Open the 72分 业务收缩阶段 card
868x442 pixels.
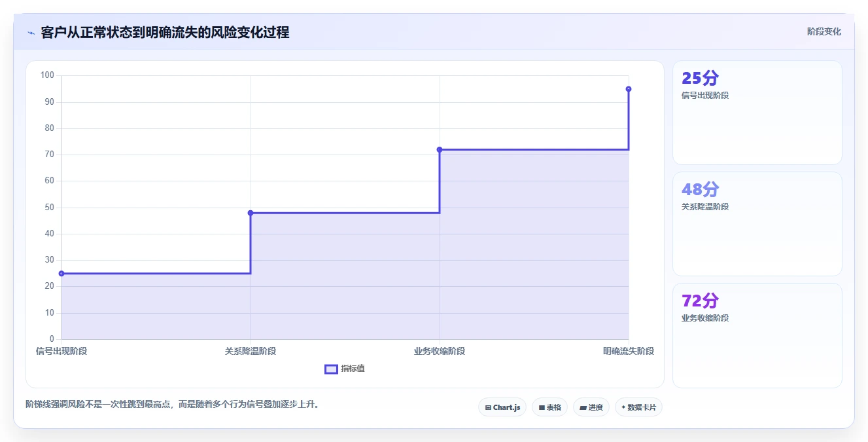coord(757,335)
